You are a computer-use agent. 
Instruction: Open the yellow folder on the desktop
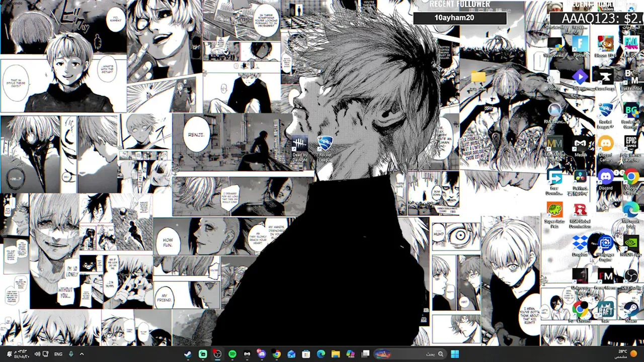478,79
